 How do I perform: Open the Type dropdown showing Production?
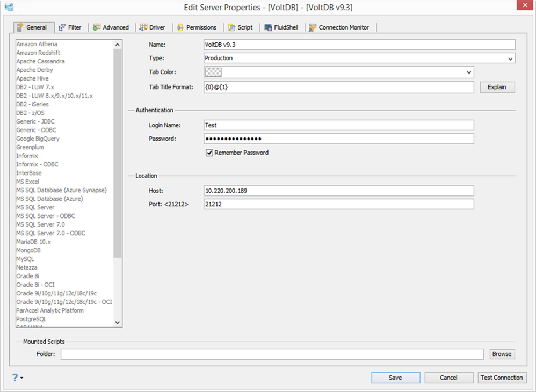coord(359,58)
